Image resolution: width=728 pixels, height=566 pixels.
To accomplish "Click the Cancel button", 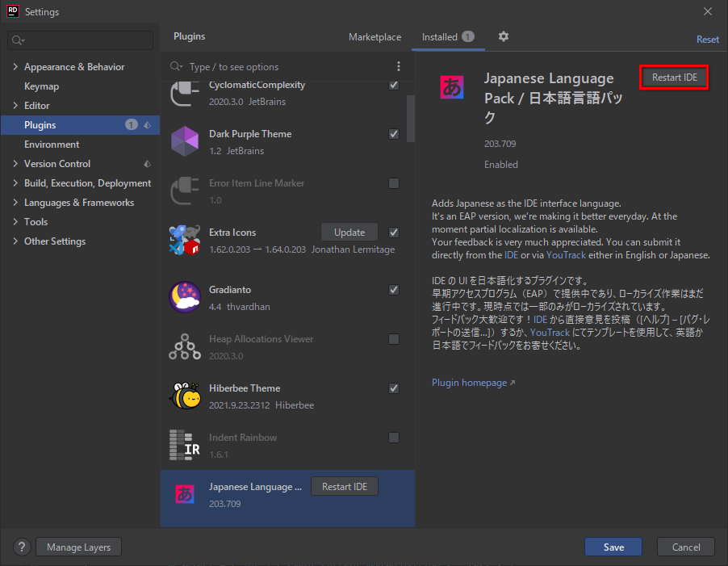I will [686, 547].
